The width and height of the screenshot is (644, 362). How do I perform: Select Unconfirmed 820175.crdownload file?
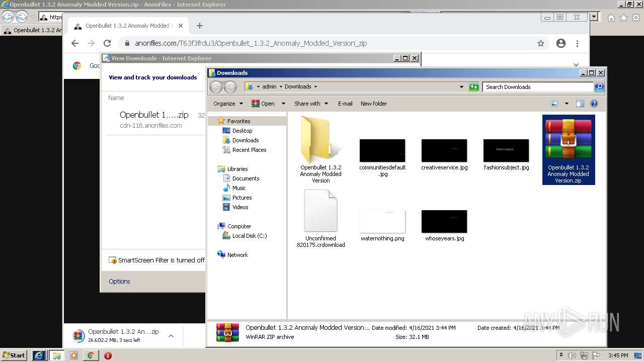click(321, 219)
